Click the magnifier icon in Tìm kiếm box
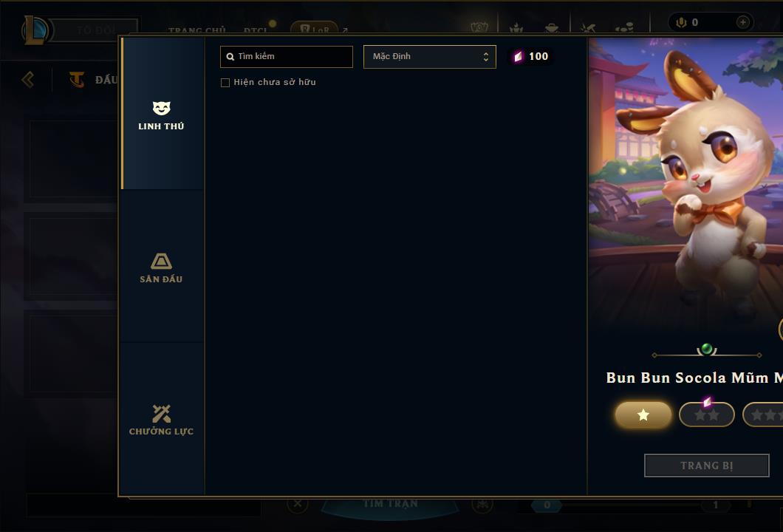 point(230,57)
